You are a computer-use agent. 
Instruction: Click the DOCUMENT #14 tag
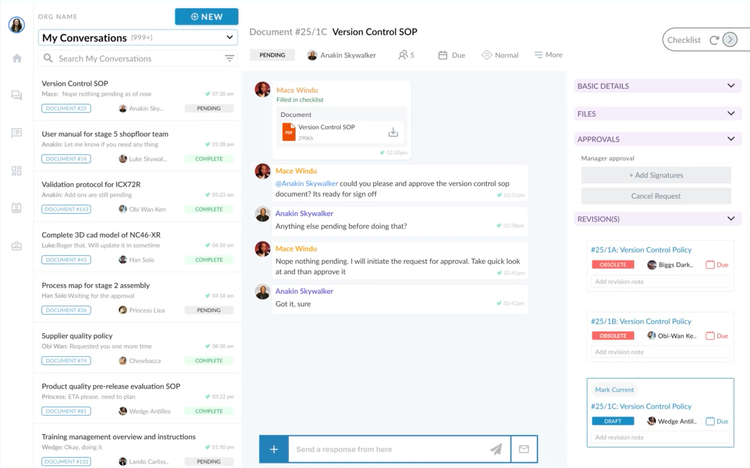click(x=66, y=159)
